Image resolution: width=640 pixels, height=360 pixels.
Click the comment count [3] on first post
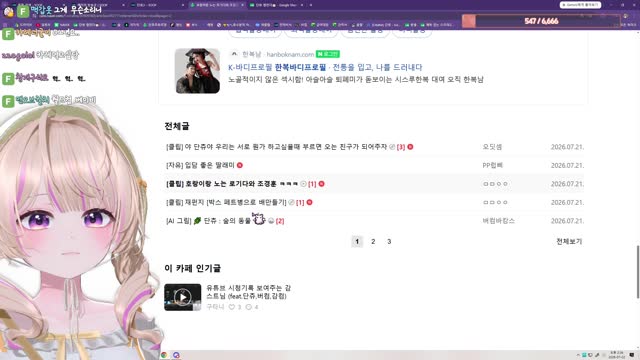click(401, 147)
